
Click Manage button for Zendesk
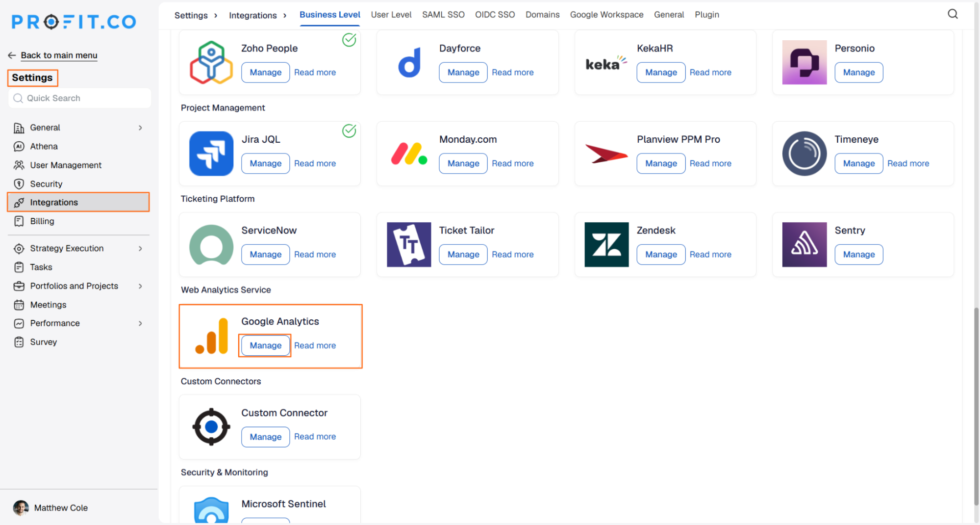pos(661,254)
